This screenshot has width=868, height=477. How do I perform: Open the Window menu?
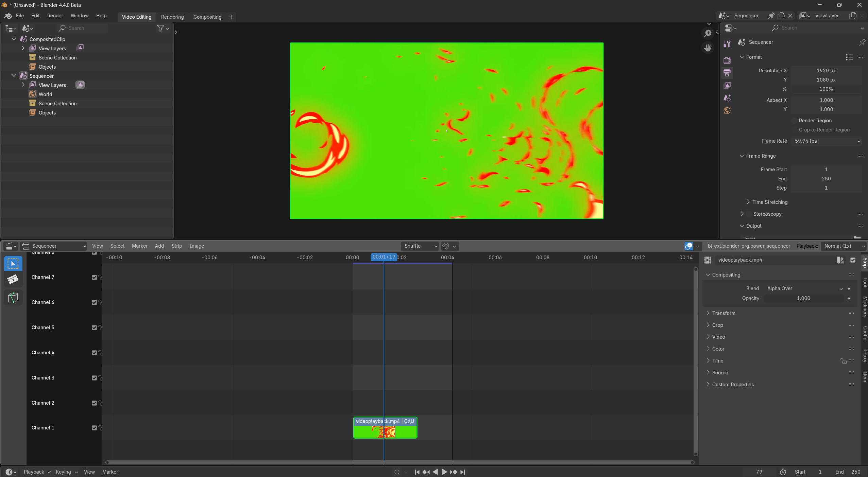[80, 16]
